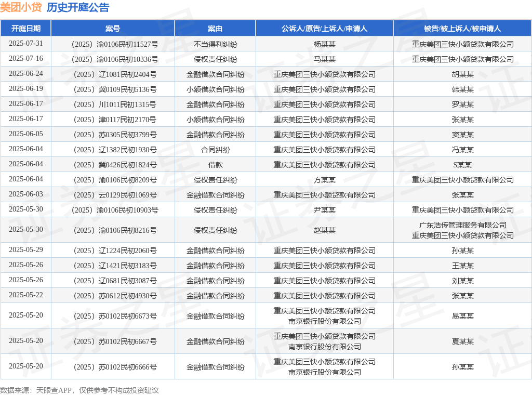The image size is (532, 395).
Task: Click case number 冀0109民初5136号
Action: coord(115,89)
